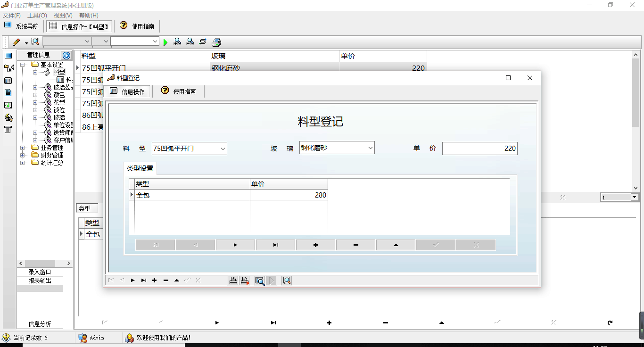This screenshot has width=644, height=347.
Task: Open the page number dropdown showing 1
Action: point(635,198)
